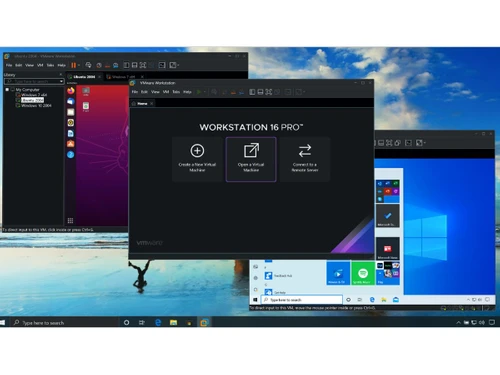The width and height of the screenshot is (500, 375).
Task: Open stretch dropdown in Windows 10 VM toolbar
Action: coord(425,143)
